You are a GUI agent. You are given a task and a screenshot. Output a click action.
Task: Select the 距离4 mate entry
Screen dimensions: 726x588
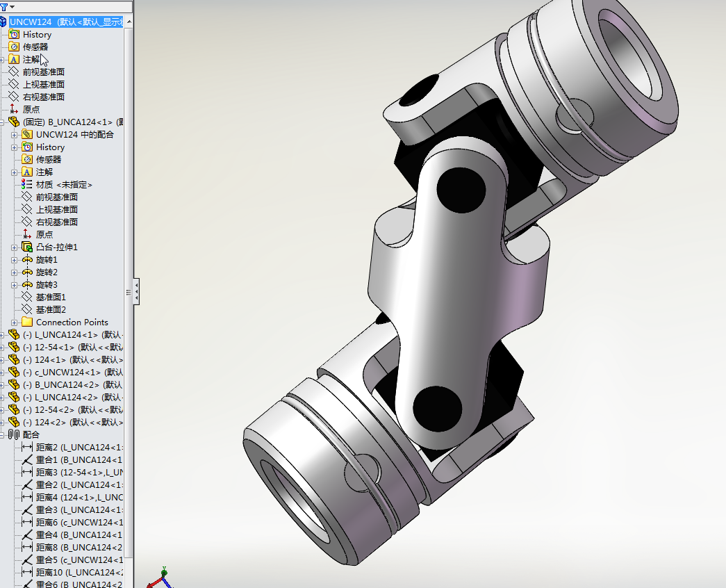click(73, 497)
